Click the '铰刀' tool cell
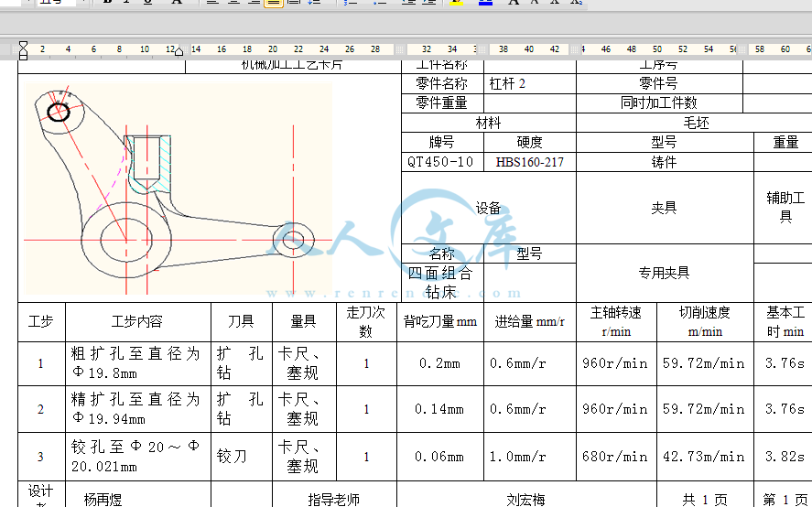Screen dimensions: 812x507 [x=242, y=457]
